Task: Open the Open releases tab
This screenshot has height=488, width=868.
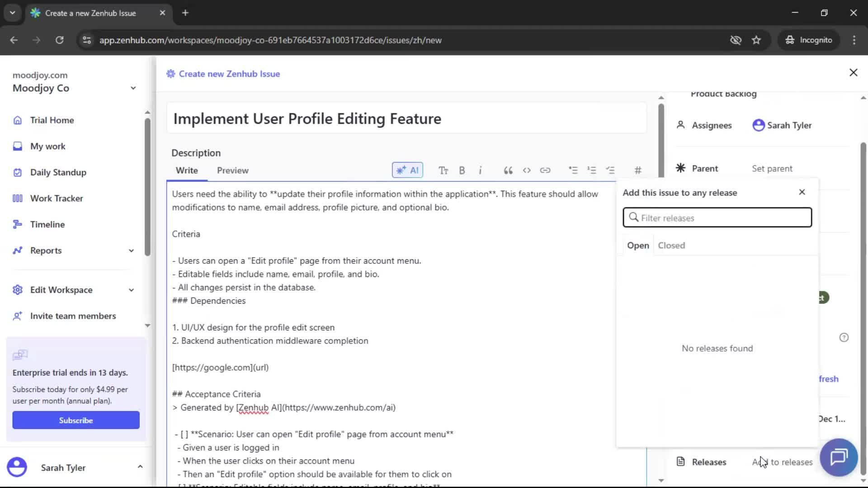Action: point(637,245)
